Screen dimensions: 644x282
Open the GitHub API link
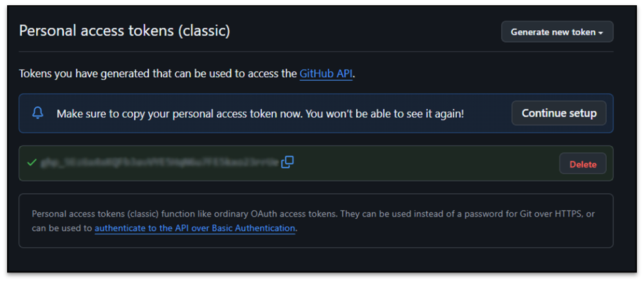click(x=326, y=73)
